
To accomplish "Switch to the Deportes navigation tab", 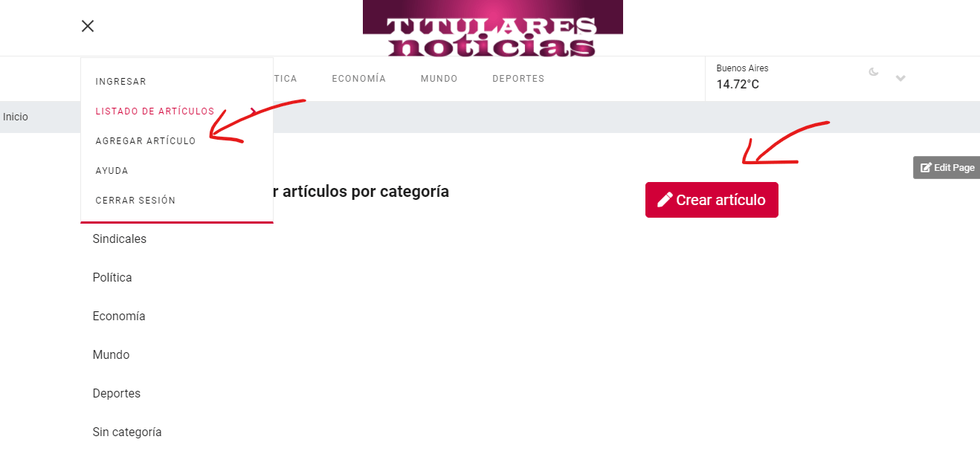I will [518, 79].
